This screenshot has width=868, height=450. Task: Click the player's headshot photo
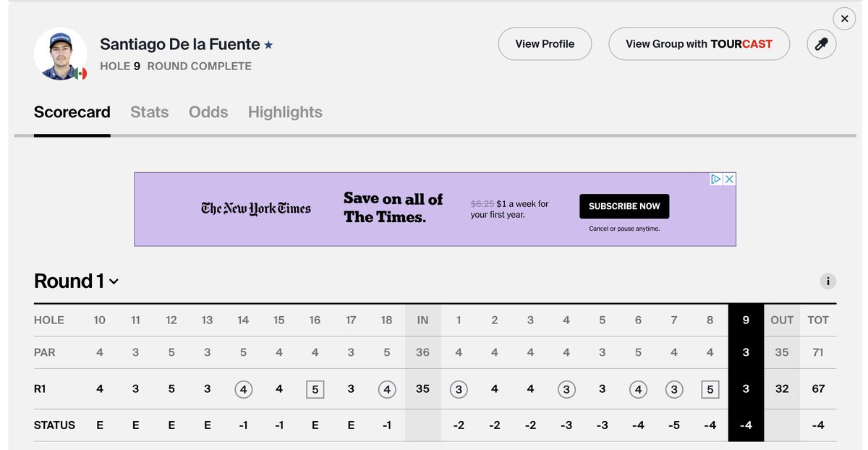[x=60, y=54]
